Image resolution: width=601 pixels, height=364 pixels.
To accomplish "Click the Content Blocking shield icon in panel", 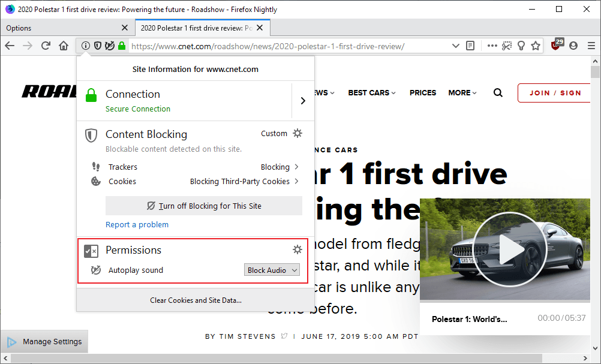I will pyautogui.click(x=91, y=136).
